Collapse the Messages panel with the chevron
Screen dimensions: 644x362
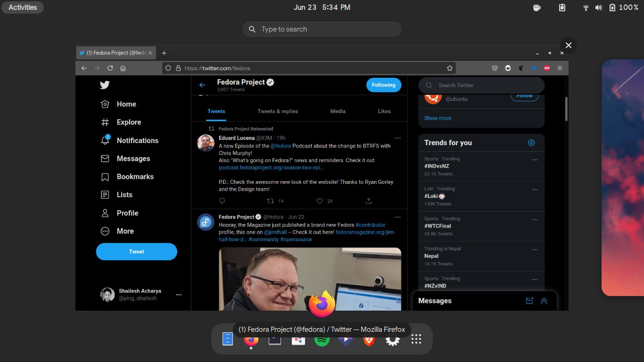545,301
